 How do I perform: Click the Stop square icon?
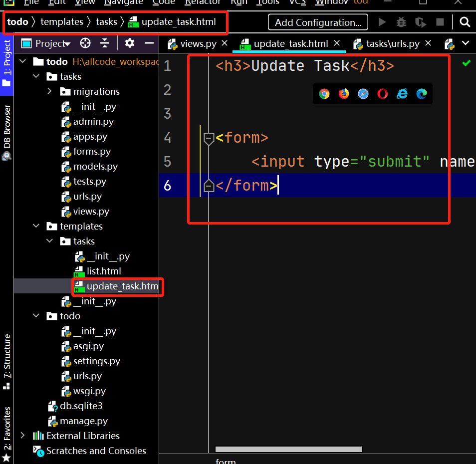440,22
